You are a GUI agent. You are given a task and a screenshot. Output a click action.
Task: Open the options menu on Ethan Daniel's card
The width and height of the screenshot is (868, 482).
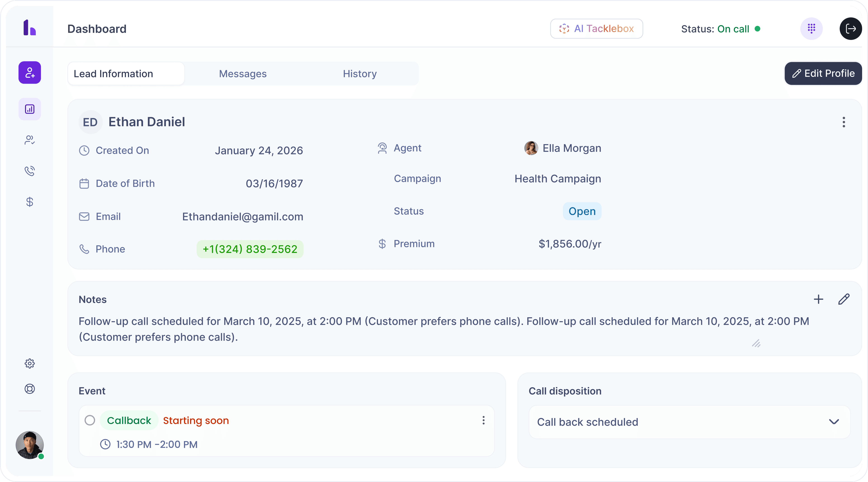tap(843, 122)
